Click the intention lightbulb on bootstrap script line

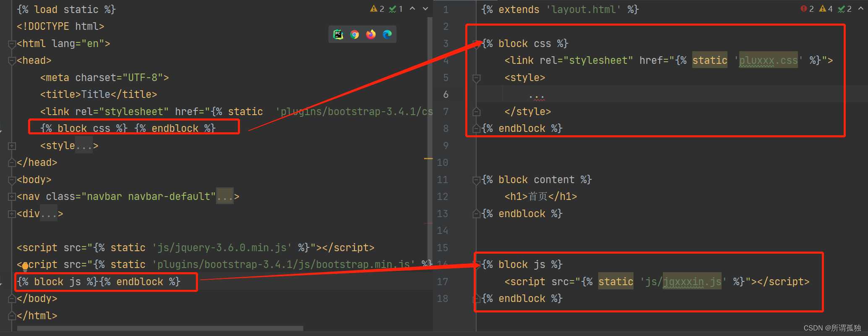click(x=25, y=266)
